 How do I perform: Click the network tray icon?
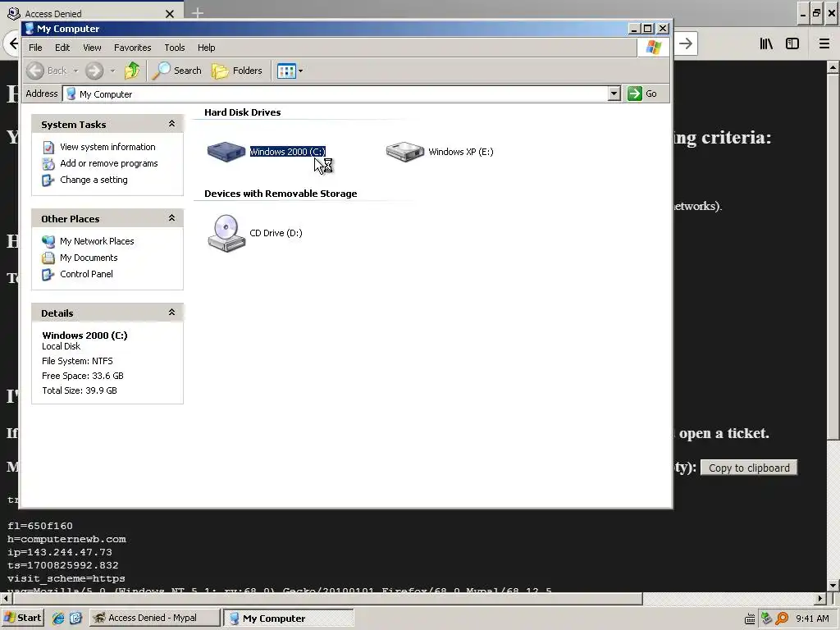[767, 619]
